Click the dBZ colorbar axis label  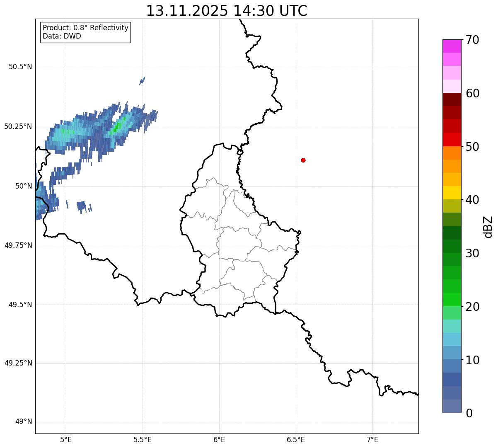tap(488, 227)
